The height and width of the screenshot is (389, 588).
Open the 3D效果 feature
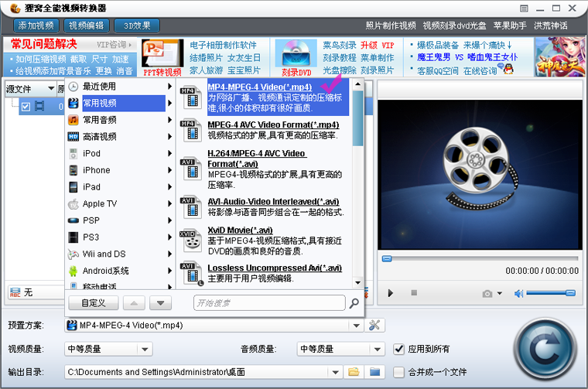tap(137, 26)
